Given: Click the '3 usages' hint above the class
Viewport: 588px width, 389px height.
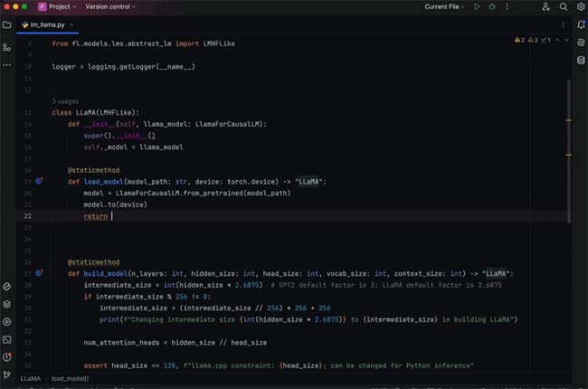Looking at the screenshot, I should click(66, 101).
